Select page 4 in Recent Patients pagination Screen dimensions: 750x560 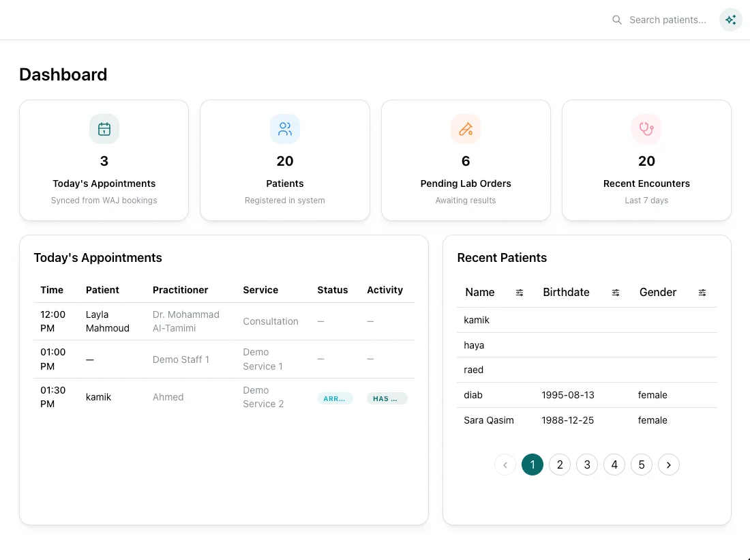pyautogui.click(x=614, y=465)
